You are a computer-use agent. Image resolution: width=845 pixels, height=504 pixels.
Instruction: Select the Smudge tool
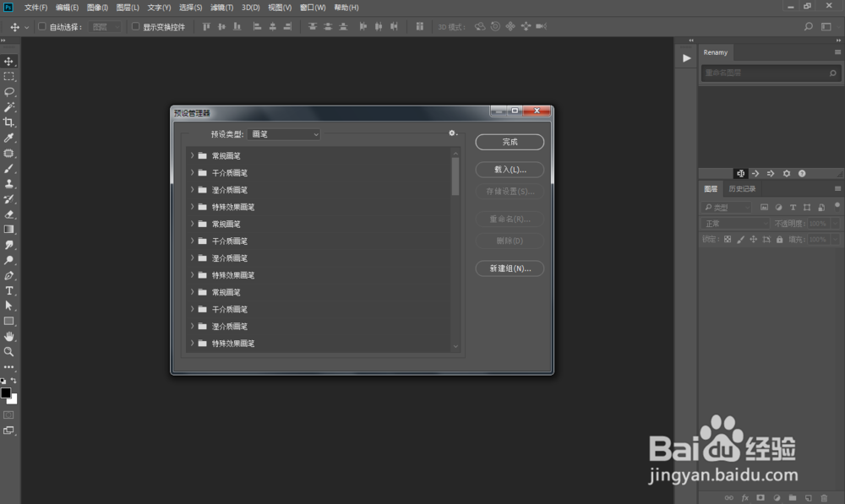coord(8,245)
